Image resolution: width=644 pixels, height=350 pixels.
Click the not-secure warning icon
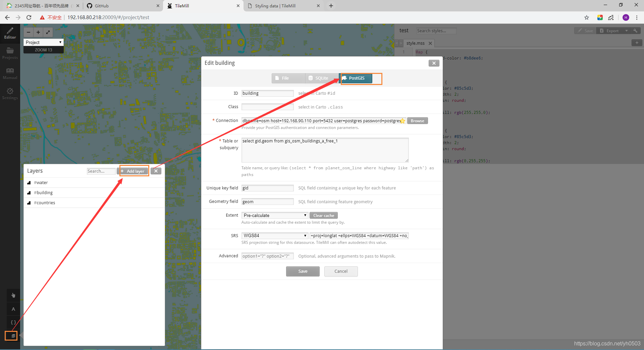(x=42, y=17)
